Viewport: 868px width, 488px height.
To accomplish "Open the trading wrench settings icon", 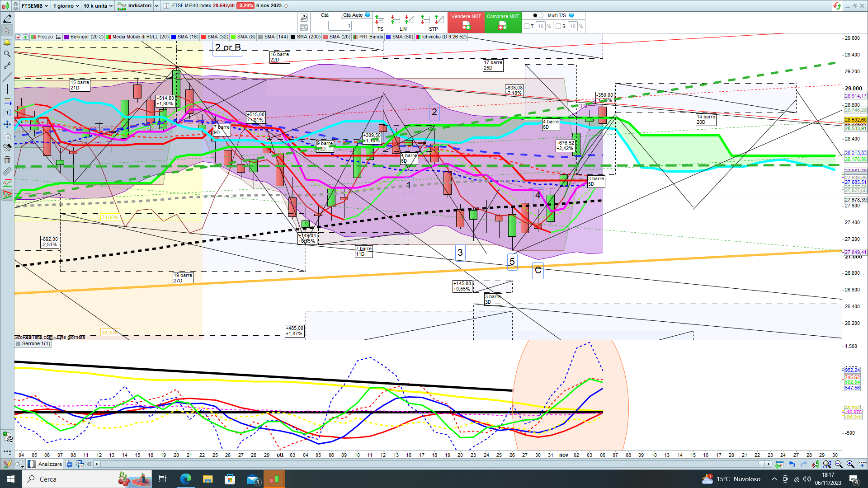I will [304, 18].
